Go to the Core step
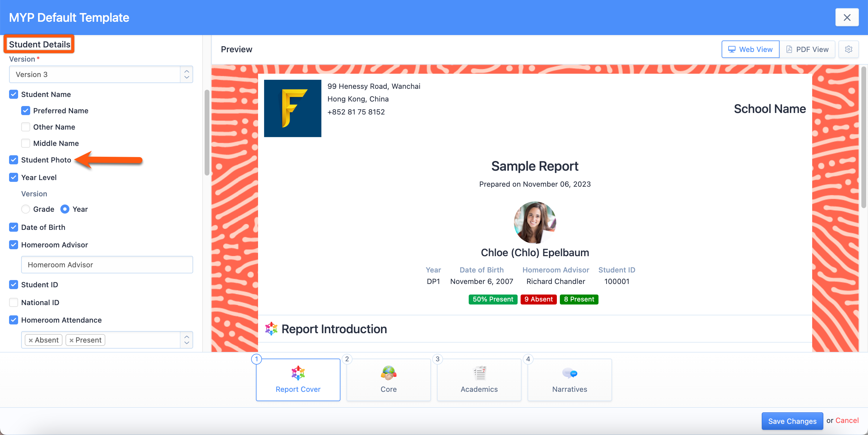Screen dimensions: 868x435 click(x=388, y=380)
